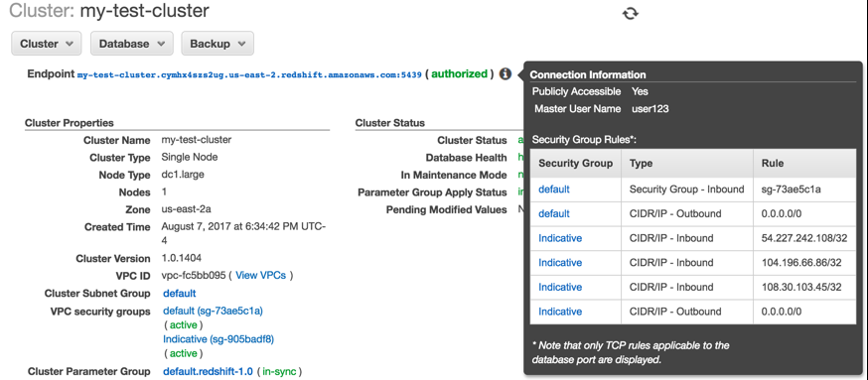The width and height of the screenshot is (868, 380).
Task: Open the View VPCs link
Action: 261,275
